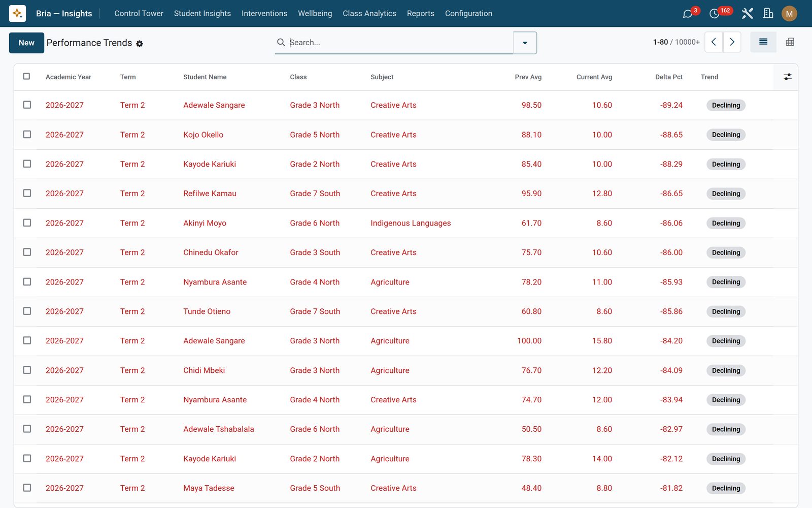
Task: Click the search magnifier icon
Action: (x=281, y=42)
